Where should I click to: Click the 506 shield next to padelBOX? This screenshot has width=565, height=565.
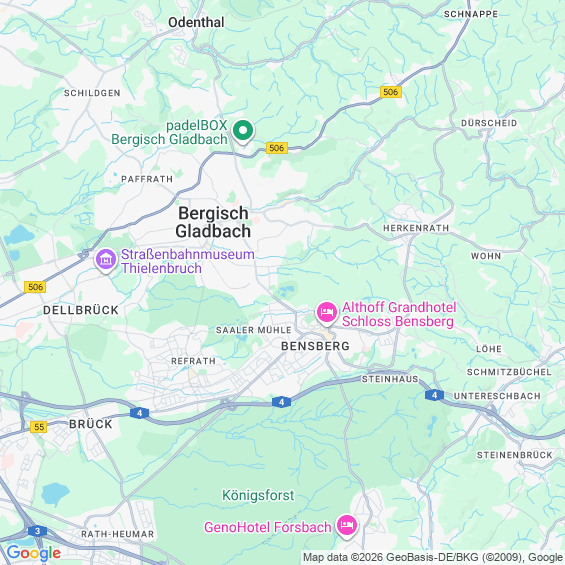[277, 148]
